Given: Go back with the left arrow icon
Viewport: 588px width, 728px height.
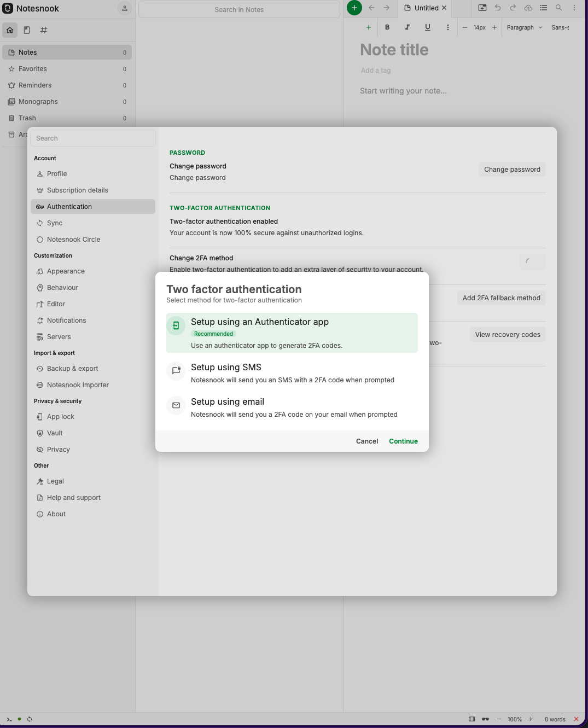Looking at the screenshot, I should 371,8.
